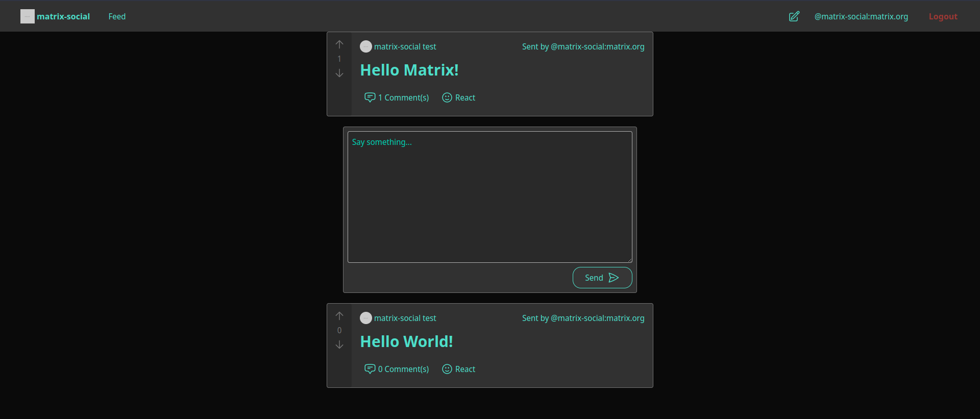Viewport: 980px width, 419px height.
Task: Click room avatar on Hello Matrix! post
Action: click(x=366, y=46)
